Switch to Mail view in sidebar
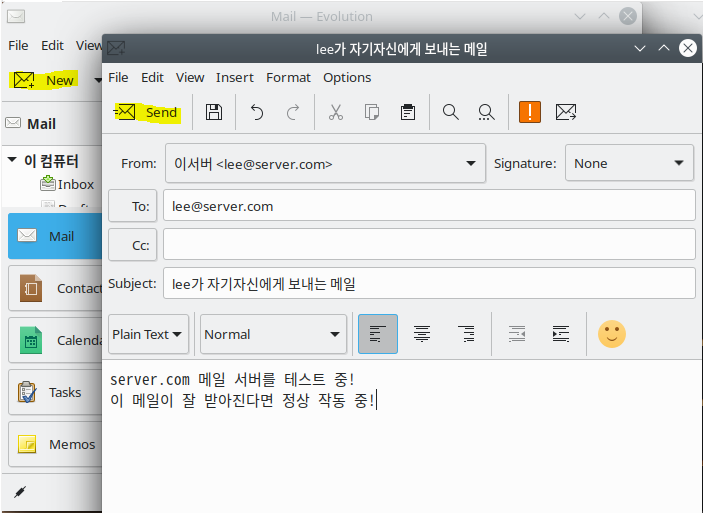This screenshot has width=703, height=513. 55,236
